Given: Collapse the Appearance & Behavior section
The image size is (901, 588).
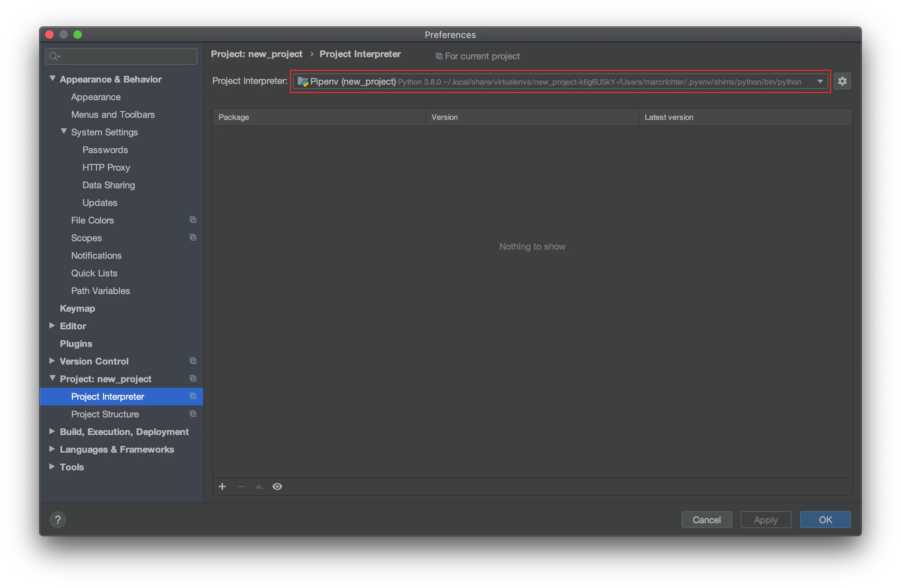Looking at the screenshot, I should click(52, 79).
